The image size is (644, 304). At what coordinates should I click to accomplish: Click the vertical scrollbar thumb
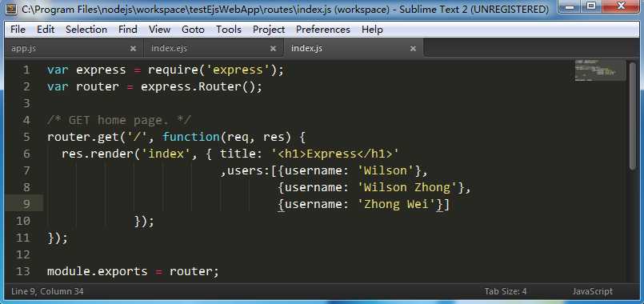(633, 115)
